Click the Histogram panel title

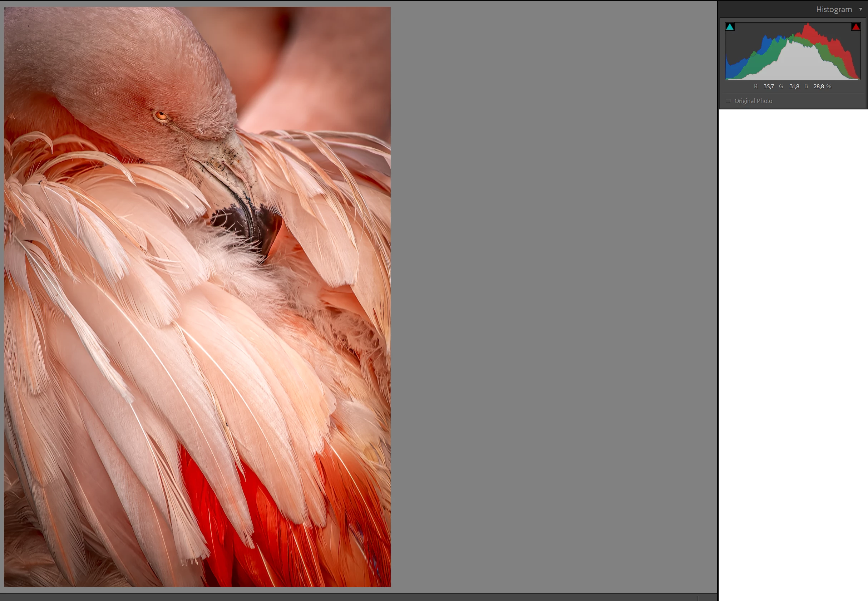click(x=833, y=9)
